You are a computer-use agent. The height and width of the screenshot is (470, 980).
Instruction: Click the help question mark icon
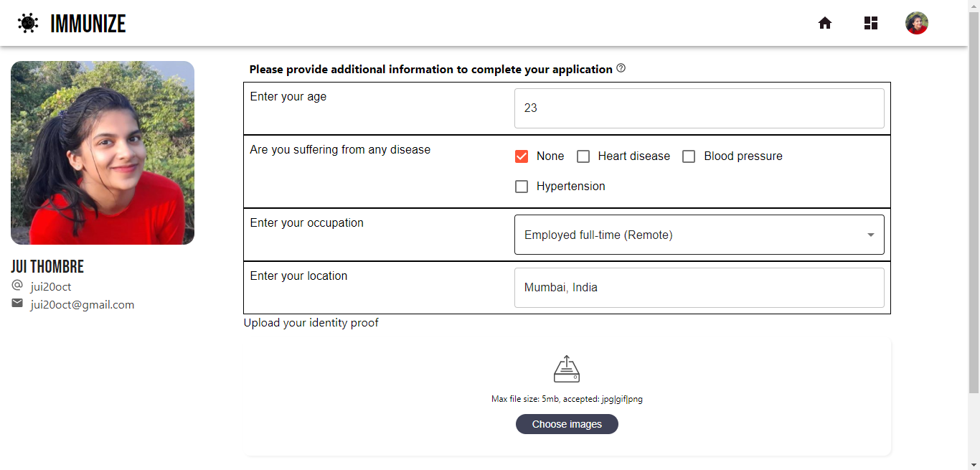pyautogui.click(x=621, y=68)
